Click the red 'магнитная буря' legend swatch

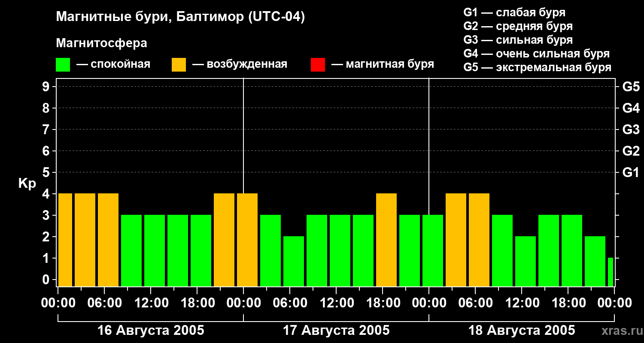pos(318,65)
